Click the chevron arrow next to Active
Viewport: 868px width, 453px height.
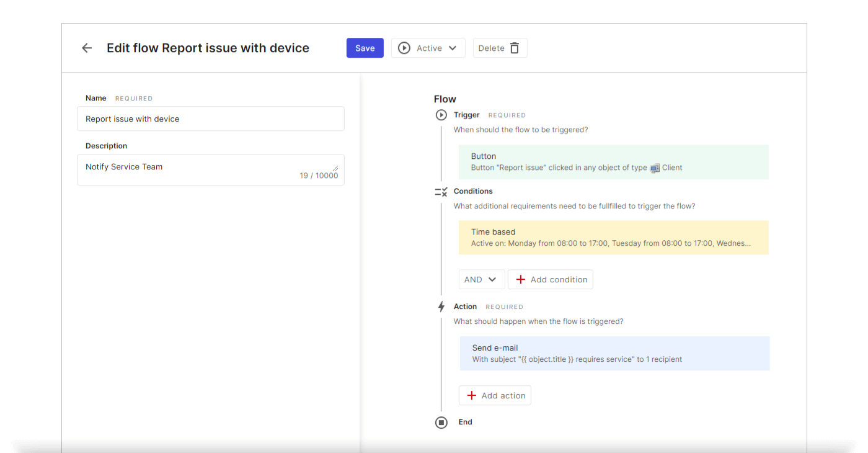pyautogui.click(x=453, y=48)
